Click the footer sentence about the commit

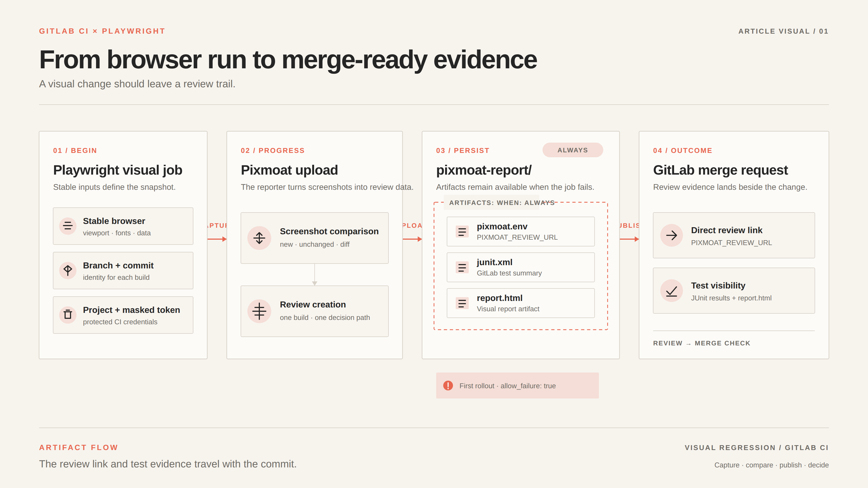(168, 464)
